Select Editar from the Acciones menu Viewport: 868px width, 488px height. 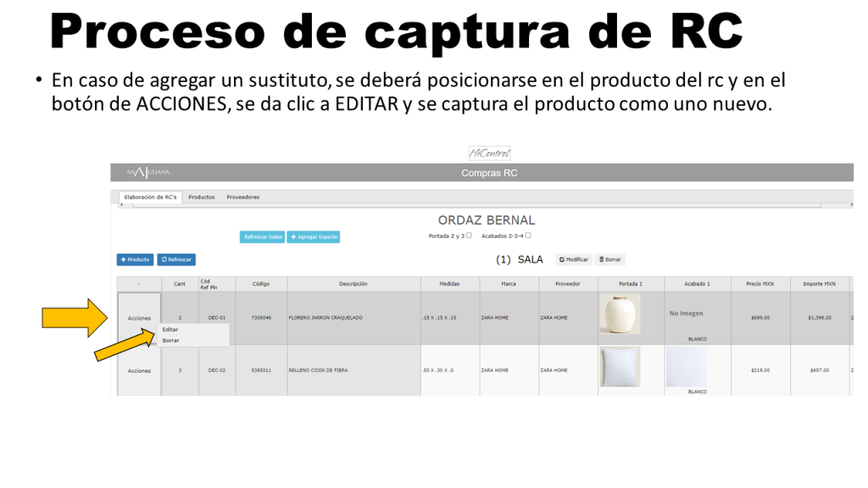[170, 330]
